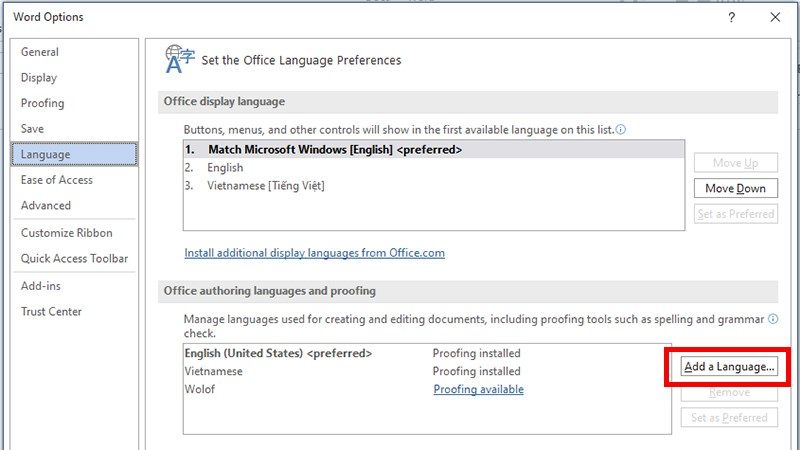Click the Add a Language button
The height and width of the screenshot is (450, 800).
729,367
